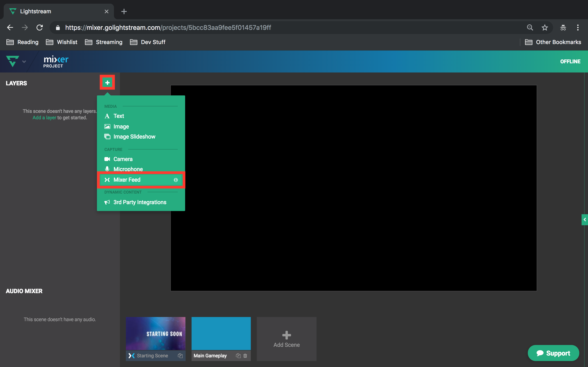Select the Main Gameplay scene thumbnail
The width and height of the screenshot is (588, 367).
221,333
